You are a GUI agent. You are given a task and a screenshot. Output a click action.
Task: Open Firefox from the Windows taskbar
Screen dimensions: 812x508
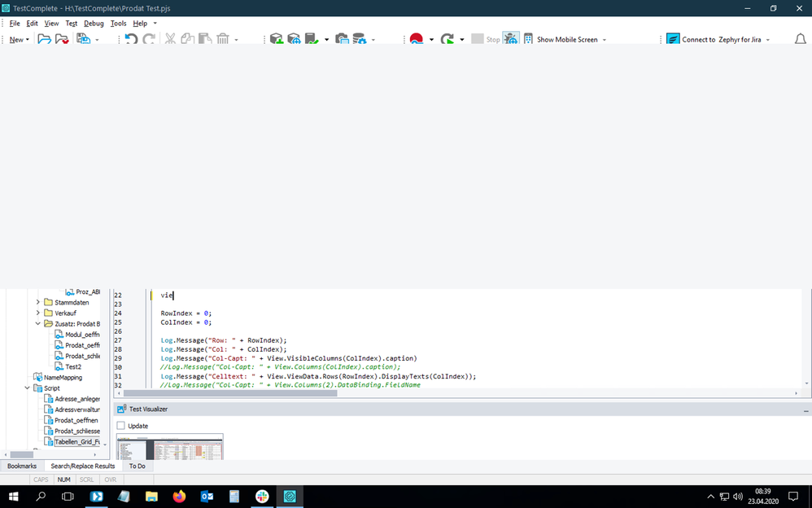pos(179,497)
